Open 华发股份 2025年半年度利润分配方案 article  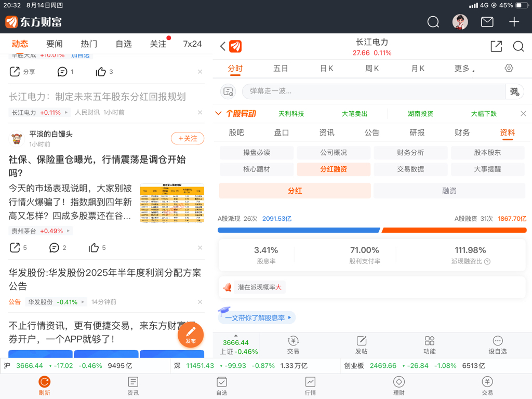click(x=105, y=279)
